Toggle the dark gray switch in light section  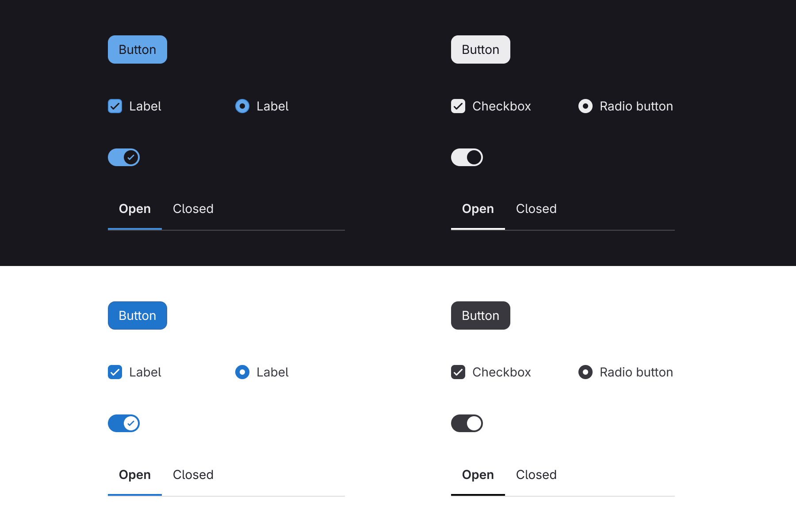click(x=467, y=423)
